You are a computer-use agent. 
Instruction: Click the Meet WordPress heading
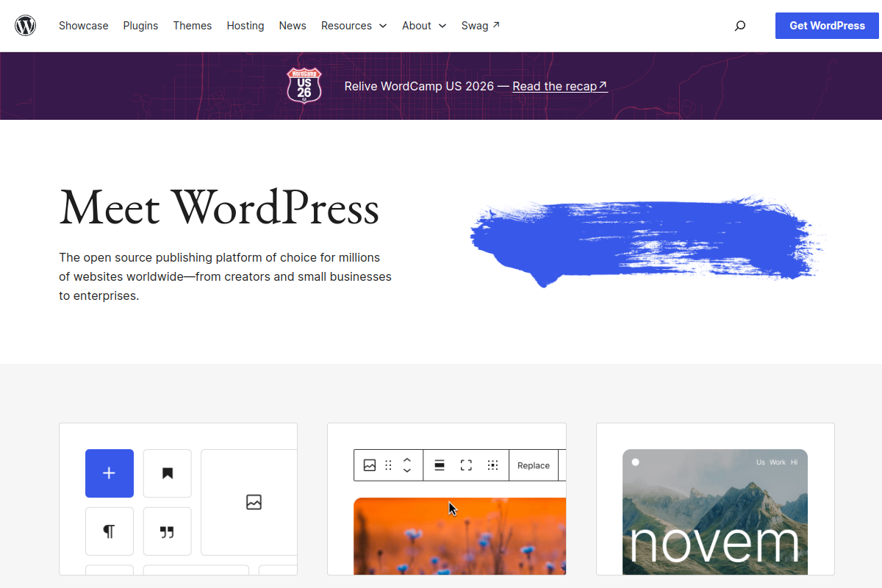click(219, 207)
